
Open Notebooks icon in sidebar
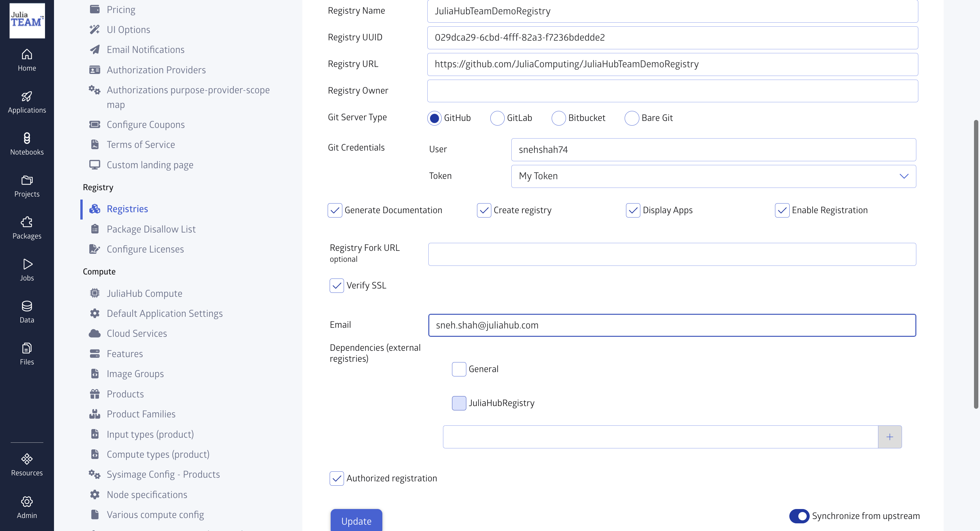click(x=27, y=138)
